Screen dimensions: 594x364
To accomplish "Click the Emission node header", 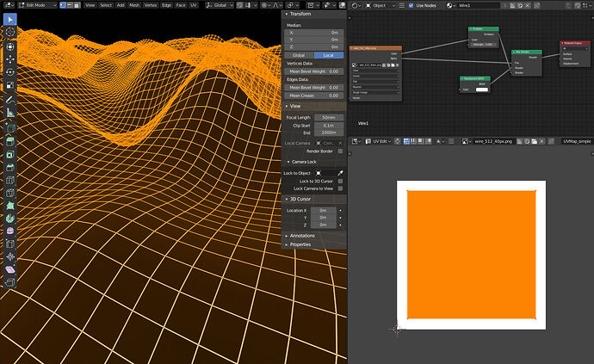I will [x=484, y=28].
